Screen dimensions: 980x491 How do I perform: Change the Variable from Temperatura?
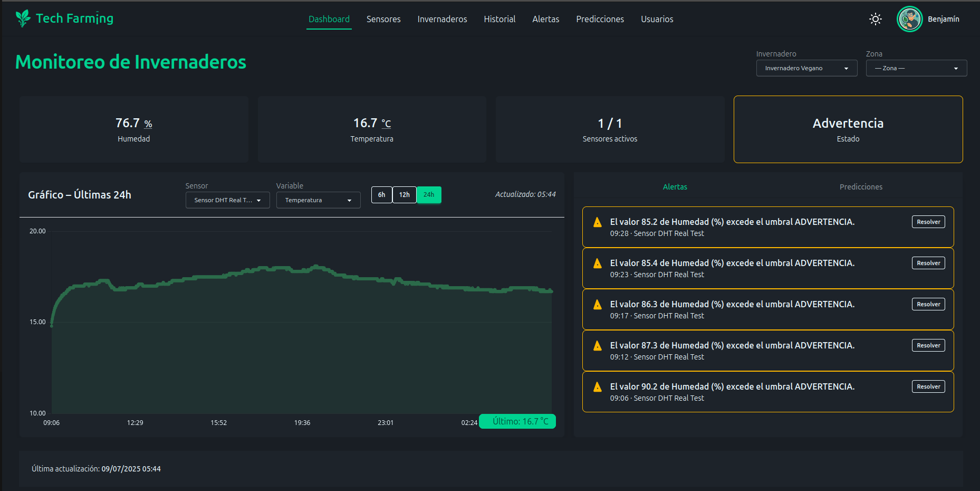click(x=318, y=200)
